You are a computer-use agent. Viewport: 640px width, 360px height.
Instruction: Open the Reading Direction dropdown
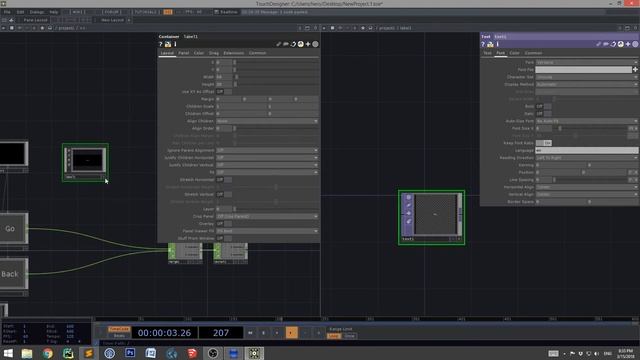point(587,158)
